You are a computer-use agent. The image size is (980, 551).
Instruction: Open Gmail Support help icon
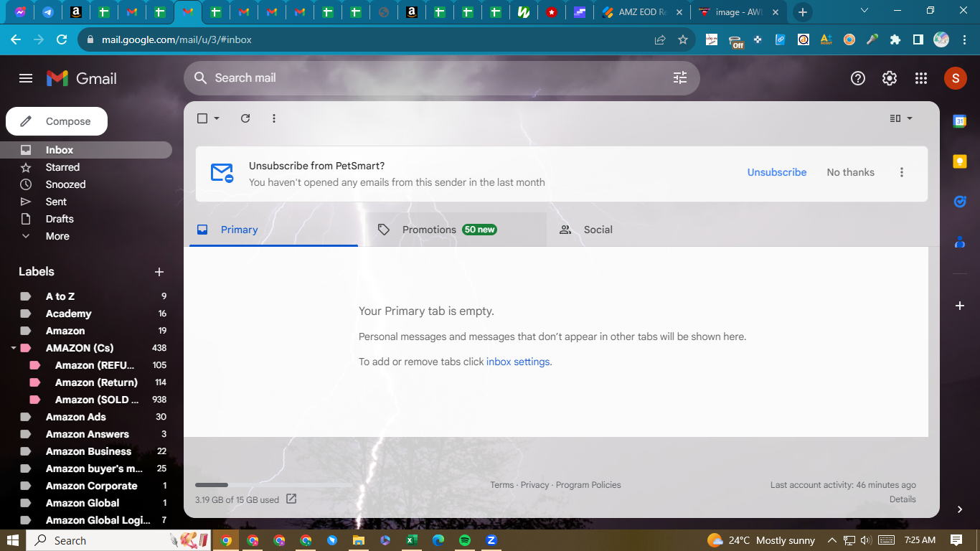(858, 78)
